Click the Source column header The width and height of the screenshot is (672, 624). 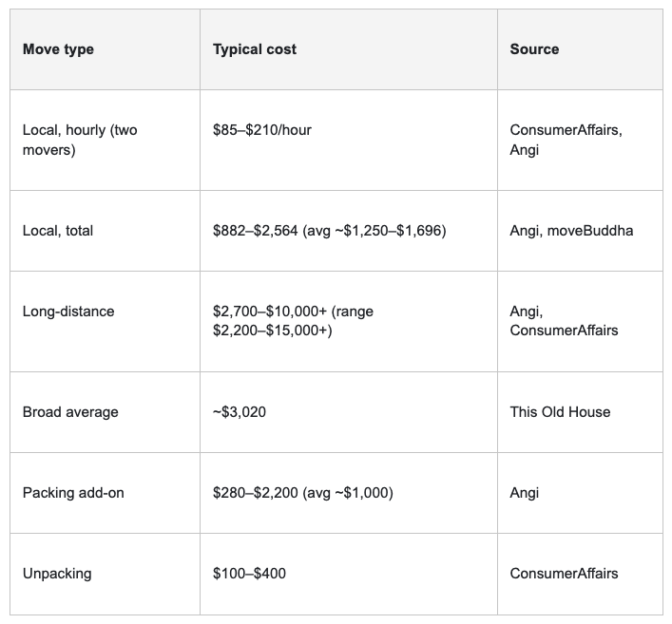pyautogui.click(x=534, y=49)
